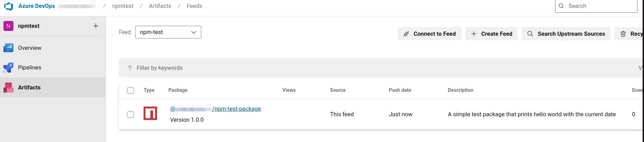Click the filter lines icon
The height and width of the screenshot is (142, 644).
click(x=130, y=68)
